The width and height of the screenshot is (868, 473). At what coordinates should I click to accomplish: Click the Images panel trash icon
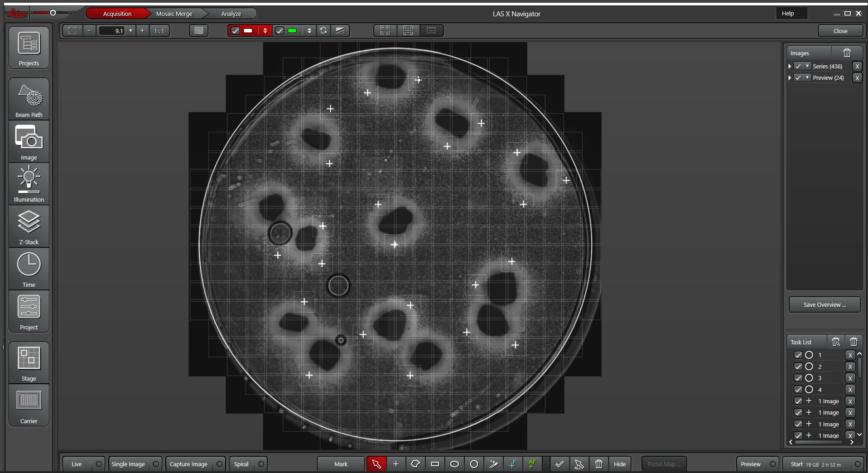pos(847,53)
